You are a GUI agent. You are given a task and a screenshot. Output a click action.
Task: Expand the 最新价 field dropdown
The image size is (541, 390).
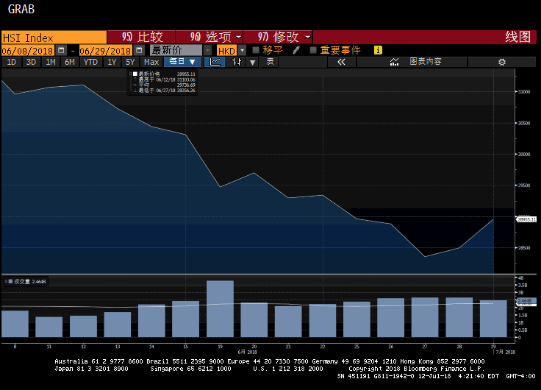[208, 50]
